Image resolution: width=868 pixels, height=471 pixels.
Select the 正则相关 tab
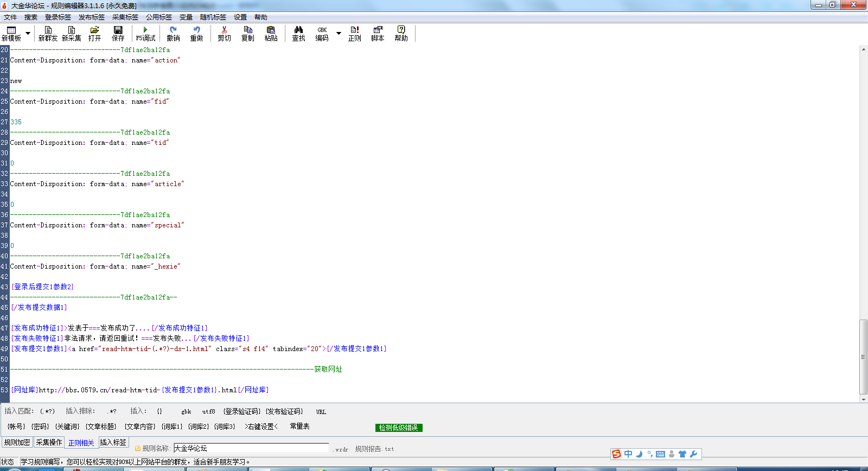[81, 443]
